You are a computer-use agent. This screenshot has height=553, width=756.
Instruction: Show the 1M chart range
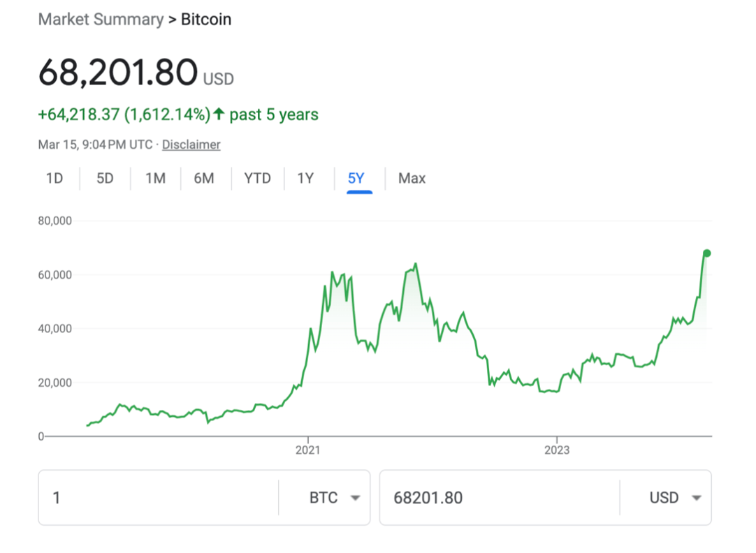155,179
